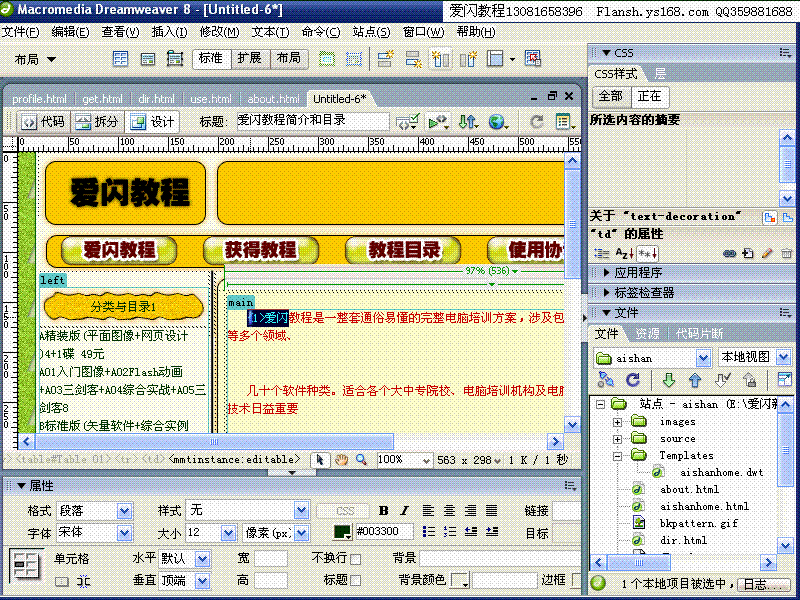Click the 全部 button in CSS panel

click(x=611, y=96)
